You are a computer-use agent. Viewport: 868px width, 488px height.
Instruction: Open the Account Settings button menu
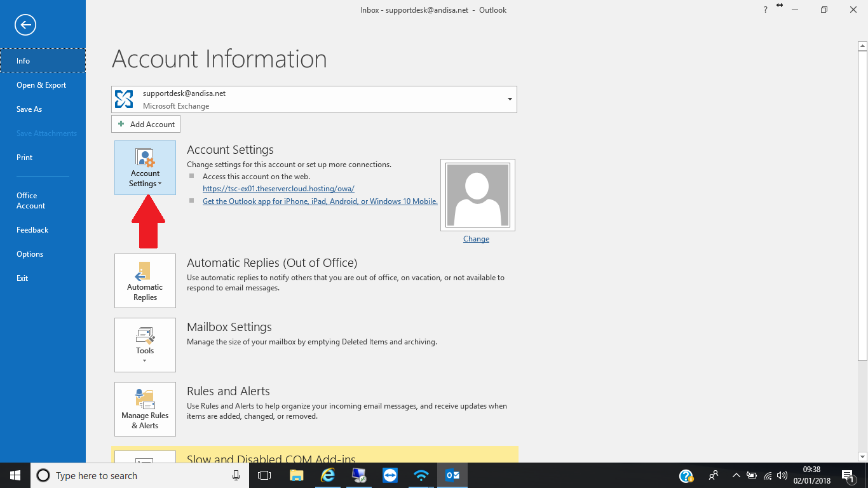click(145, 168)
